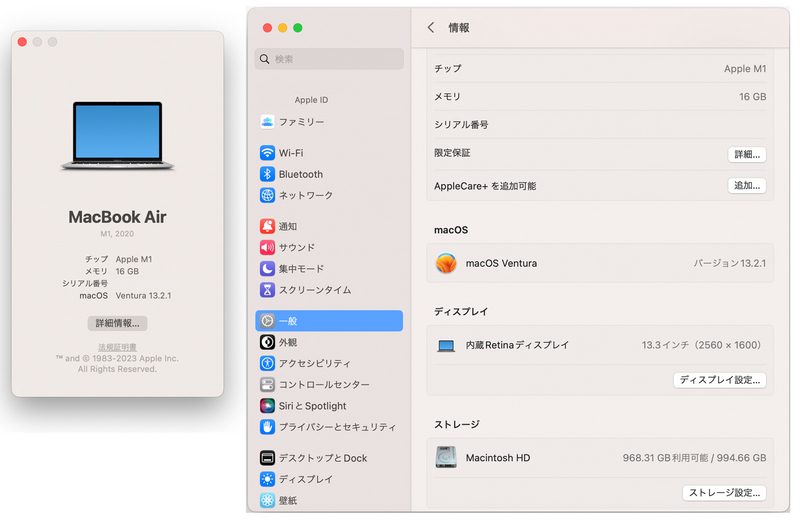Select Wi-Fi label in sidebar
800x519 pixels.
(291, 153)
